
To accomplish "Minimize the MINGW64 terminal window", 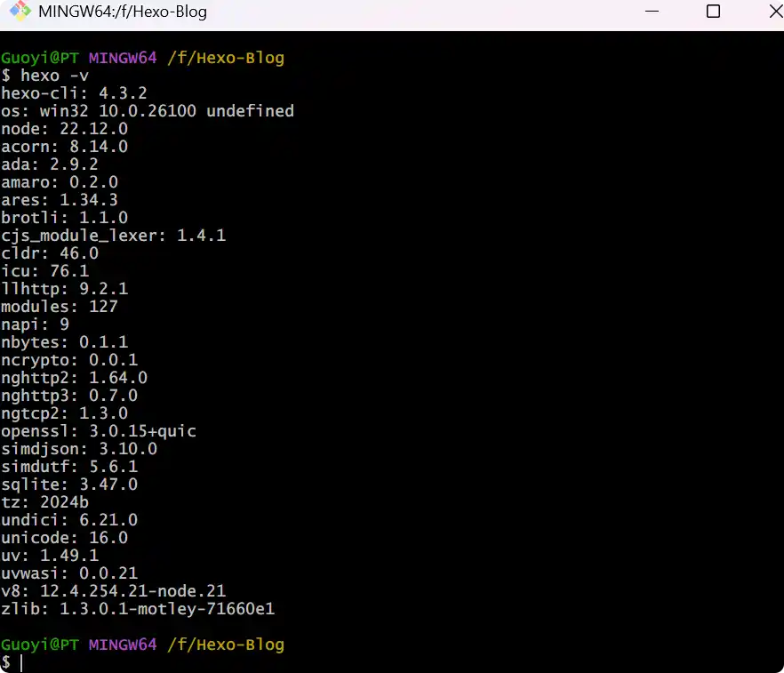I will [x=652, y=11].
